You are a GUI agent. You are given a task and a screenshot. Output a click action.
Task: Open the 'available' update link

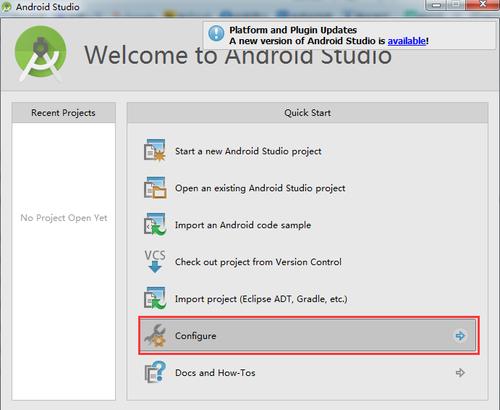point(407,41)
